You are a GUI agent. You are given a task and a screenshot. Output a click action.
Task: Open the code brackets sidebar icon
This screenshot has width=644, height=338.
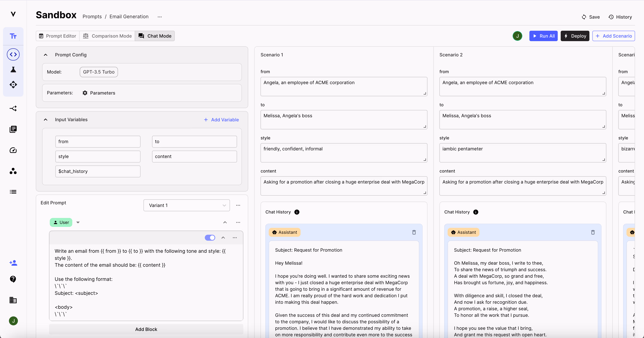[x=13, y=54]
